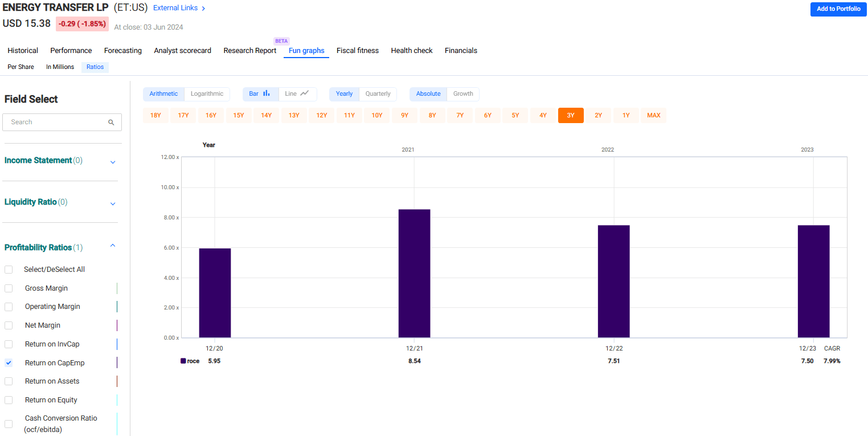Open the Financials tab
This screenshot has height=436, width=868.
pyautogui.click(x=461, y=51)
